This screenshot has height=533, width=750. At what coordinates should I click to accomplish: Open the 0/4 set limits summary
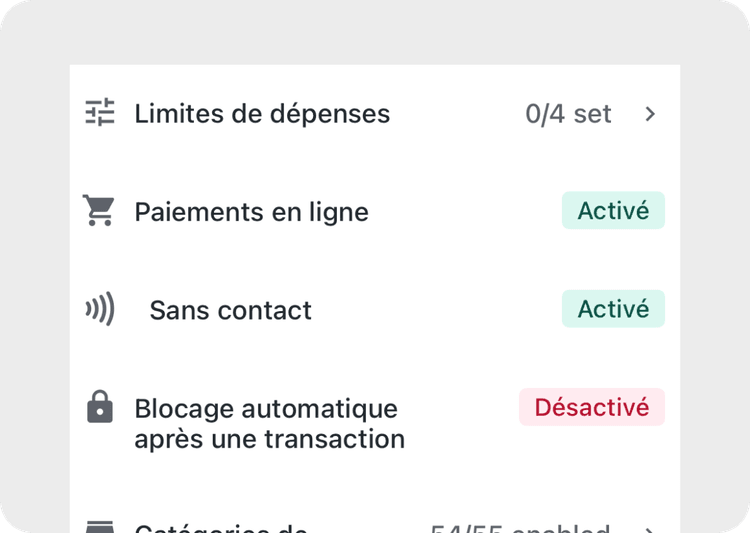(568, 114)
